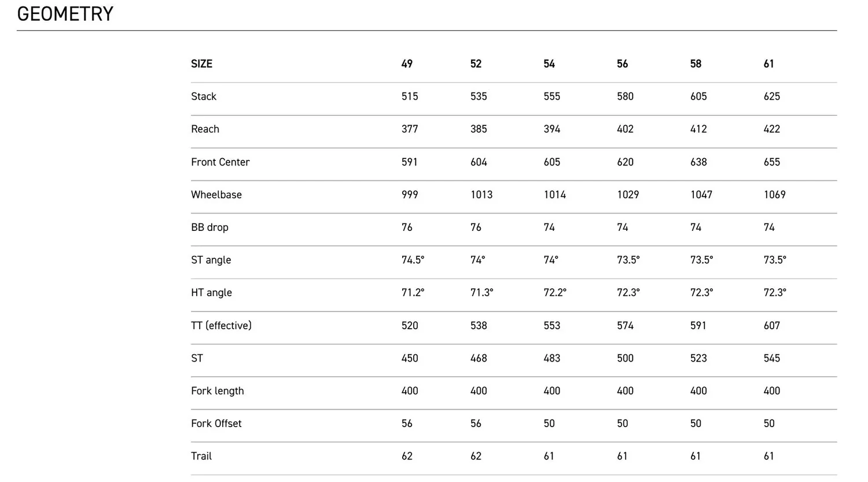The width and height of the screenshot is (868, 482).
Task: Click the HT angle row label
Action: 211,293
